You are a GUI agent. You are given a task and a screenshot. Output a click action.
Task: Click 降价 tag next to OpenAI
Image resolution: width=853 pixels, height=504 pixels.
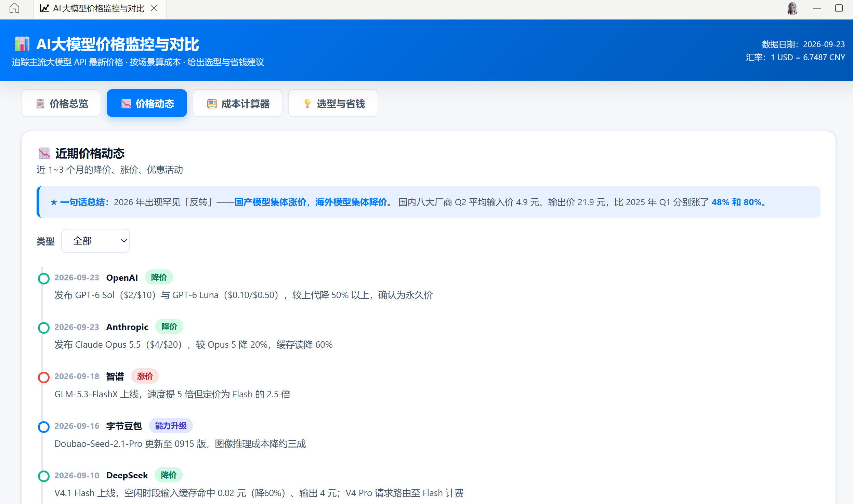pos(159,277)
